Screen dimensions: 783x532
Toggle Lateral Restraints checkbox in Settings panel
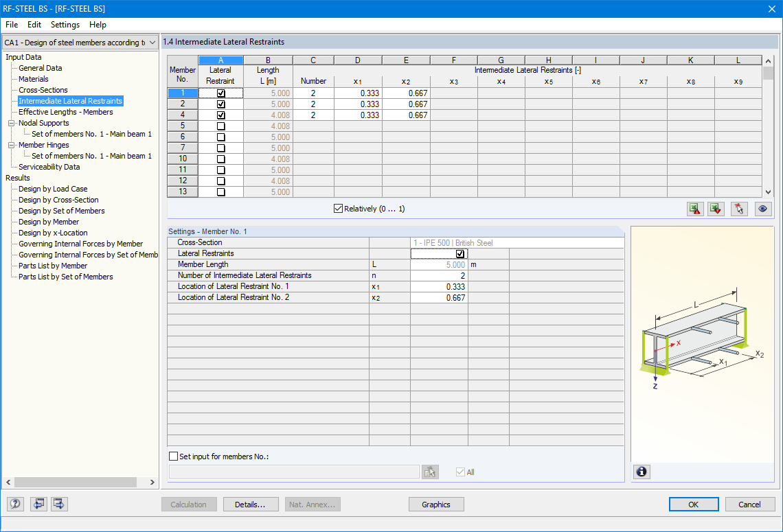tap(460, 254)
